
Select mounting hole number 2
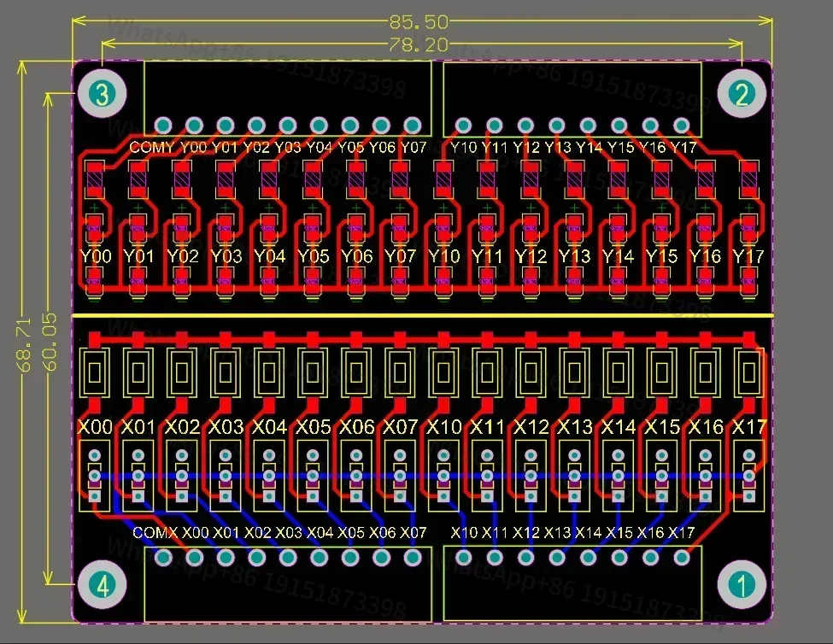click(x=742, y=93)
